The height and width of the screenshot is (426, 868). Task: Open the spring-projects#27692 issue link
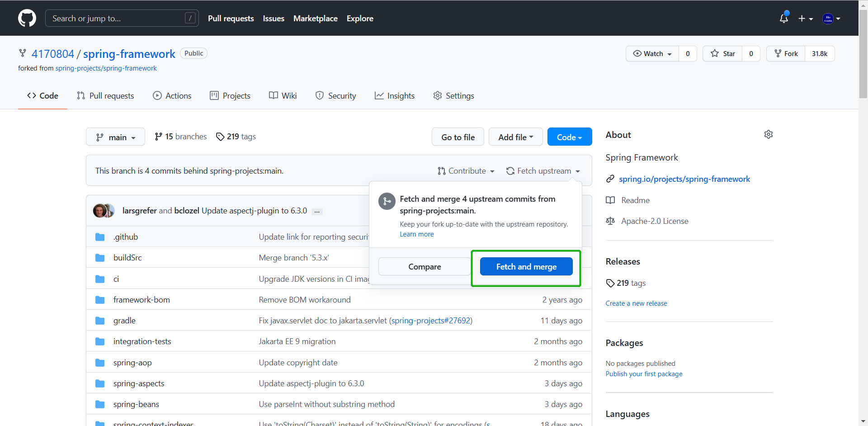tap(431, 321)
